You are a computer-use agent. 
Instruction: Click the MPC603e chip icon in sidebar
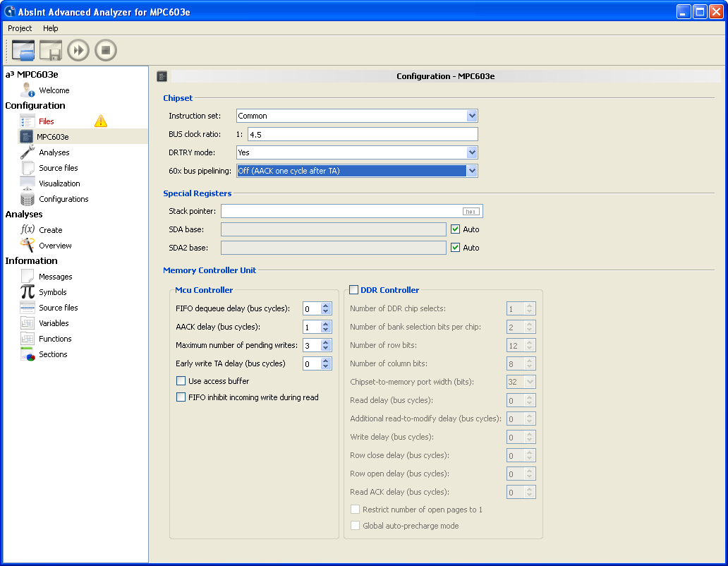click(27, 136)
